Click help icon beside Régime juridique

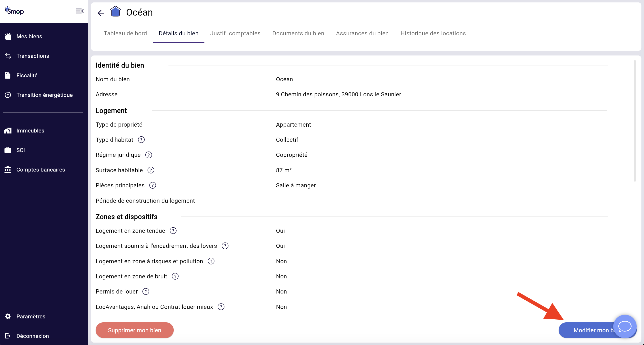(x=149, y=155)
